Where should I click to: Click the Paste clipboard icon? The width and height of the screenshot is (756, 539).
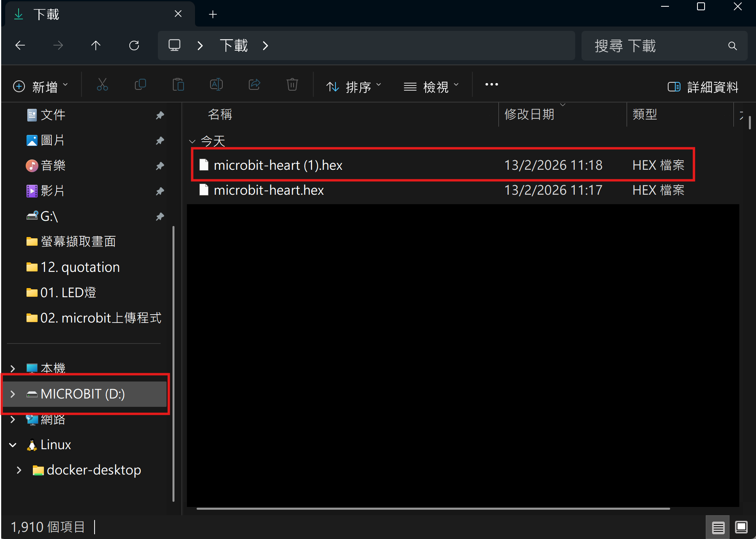178,85
